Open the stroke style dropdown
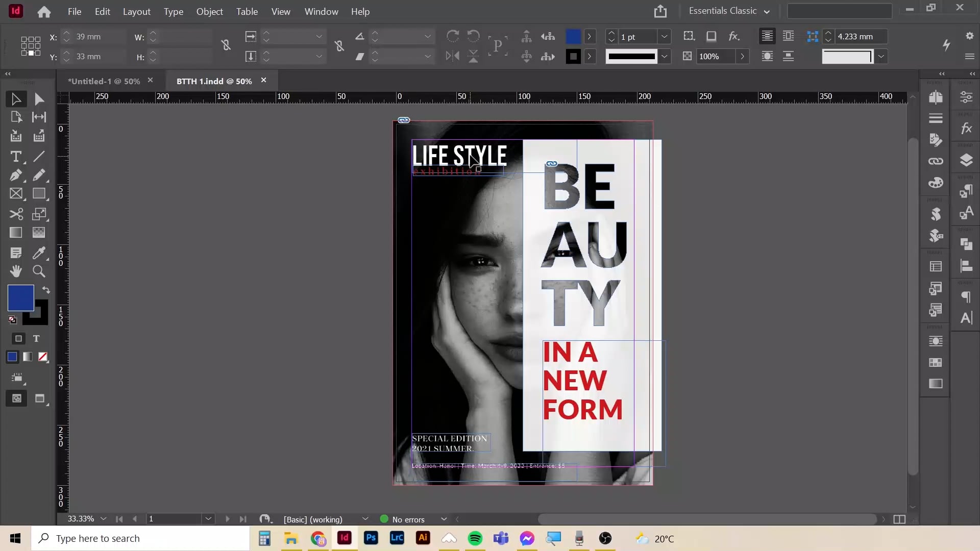980x551 pixels. tap(664, 57)
